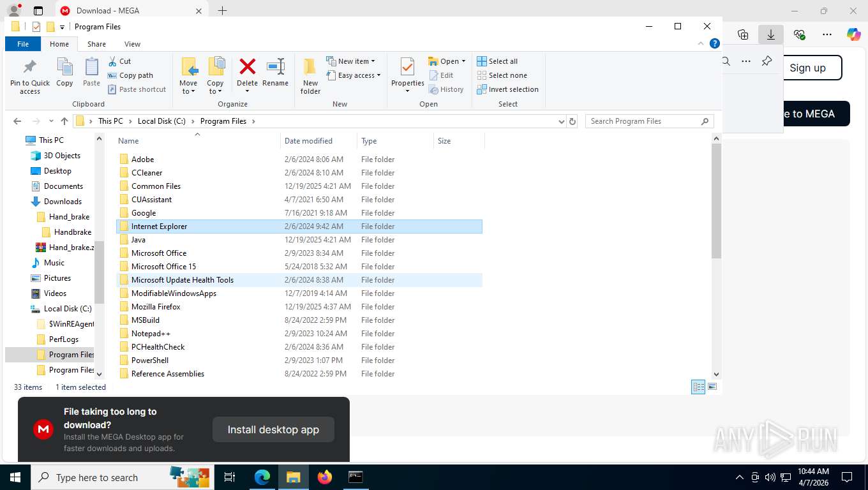Select the PerfLogs folder in tree
This screenshot has height=490, width=868.
click(63, 339)
